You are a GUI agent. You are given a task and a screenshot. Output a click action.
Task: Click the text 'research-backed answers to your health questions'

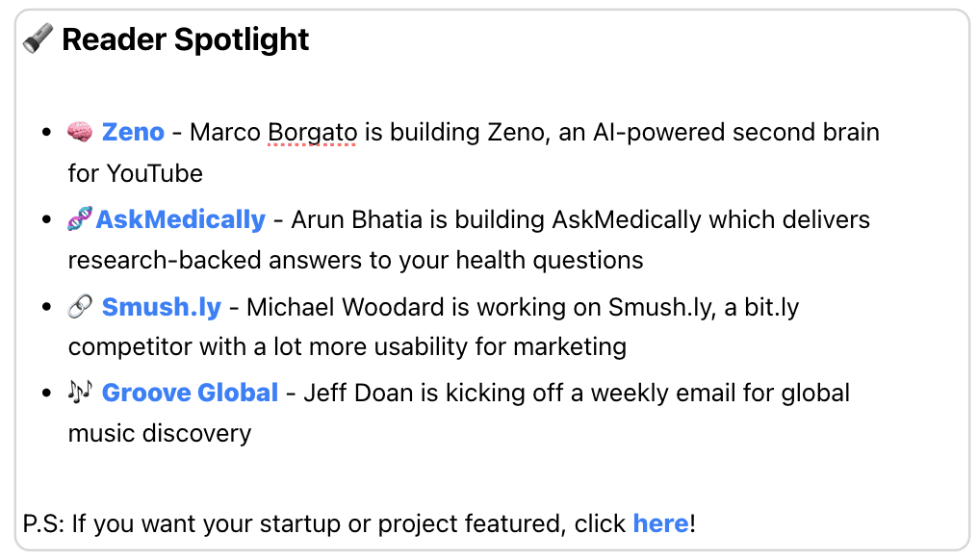[355, 260]
